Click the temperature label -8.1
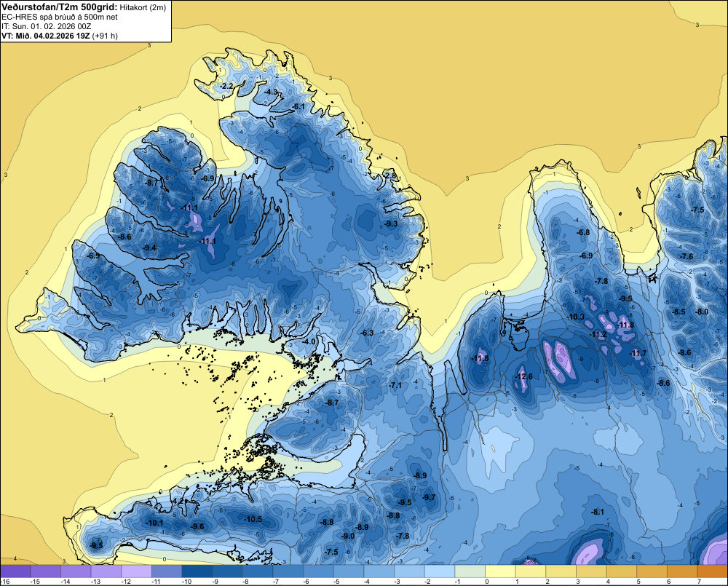 [x=598, y=512]
